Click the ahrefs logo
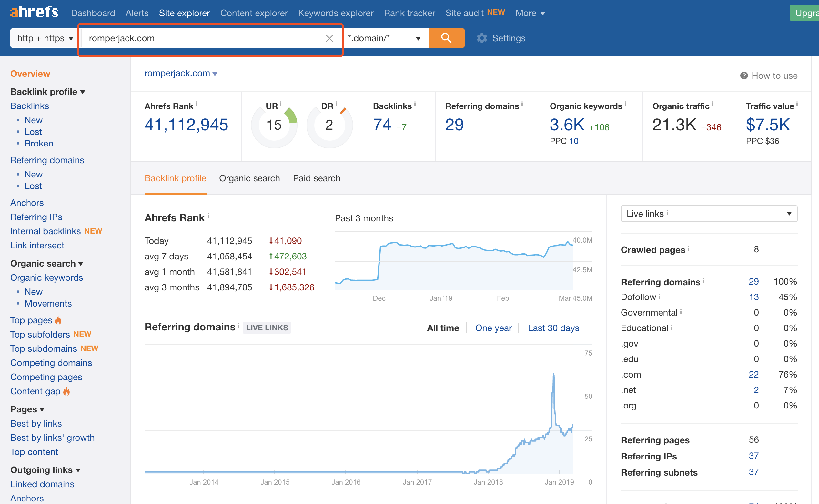The height and width of the screenshot is (504, 819). [x=34, y=12]
